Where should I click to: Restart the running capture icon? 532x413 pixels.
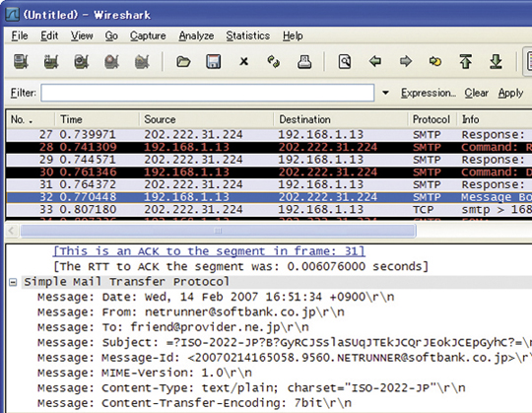[142, 62]
